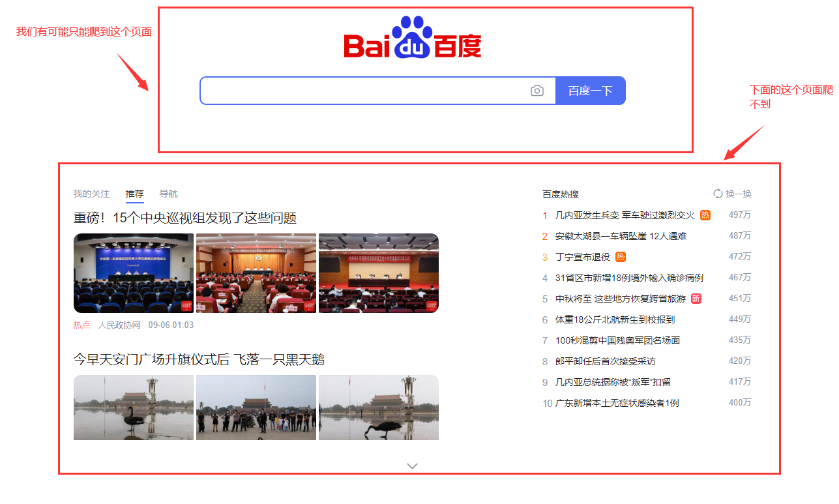Select the 推荐 tab
Screen dimensions: 839x504
point(135,194)
